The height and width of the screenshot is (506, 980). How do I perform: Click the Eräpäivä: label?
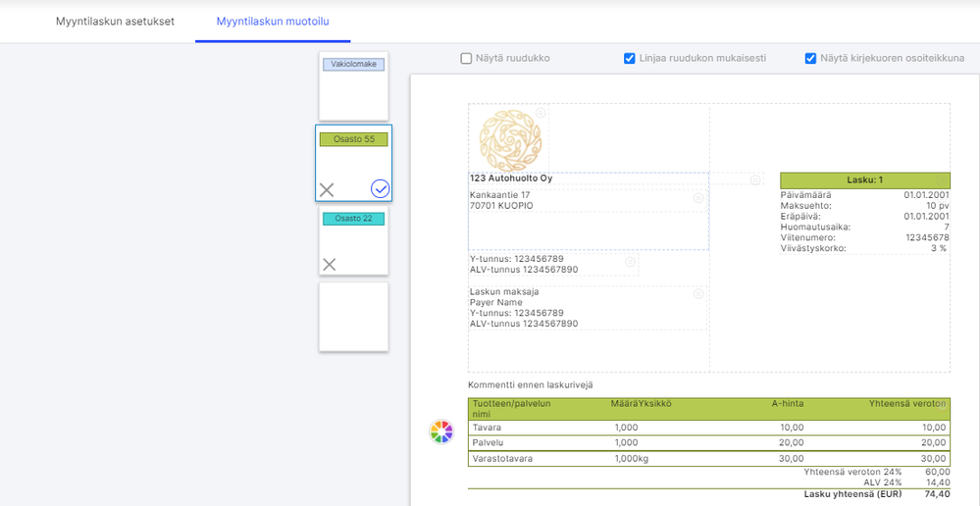[x=802, y=216]
